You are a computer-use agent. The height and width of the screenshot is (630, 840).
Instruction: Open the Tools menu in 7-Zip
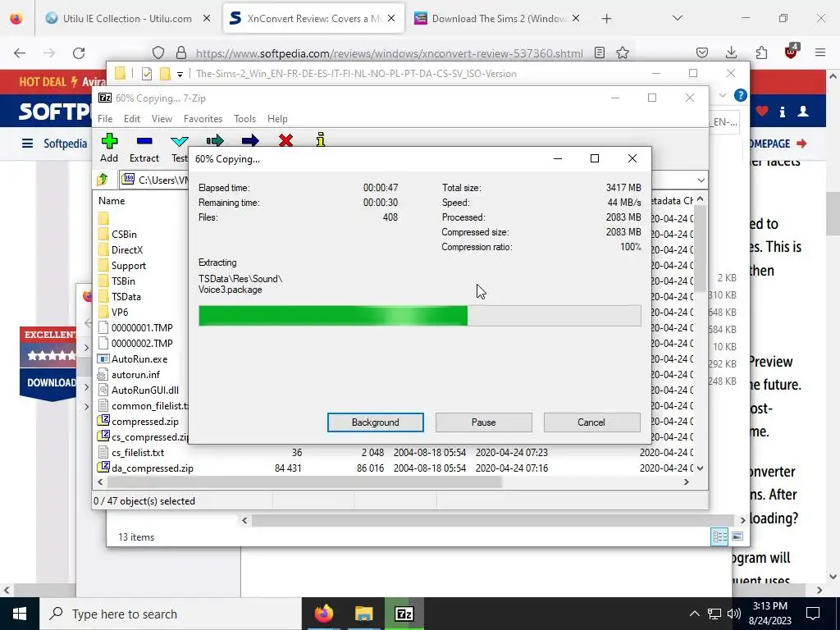(x=244, y=118)
